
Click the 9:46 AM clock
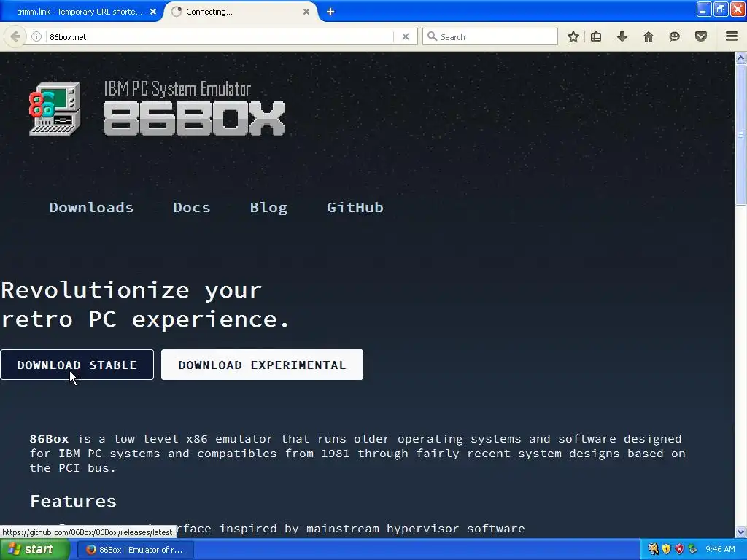tap(720, 550)
